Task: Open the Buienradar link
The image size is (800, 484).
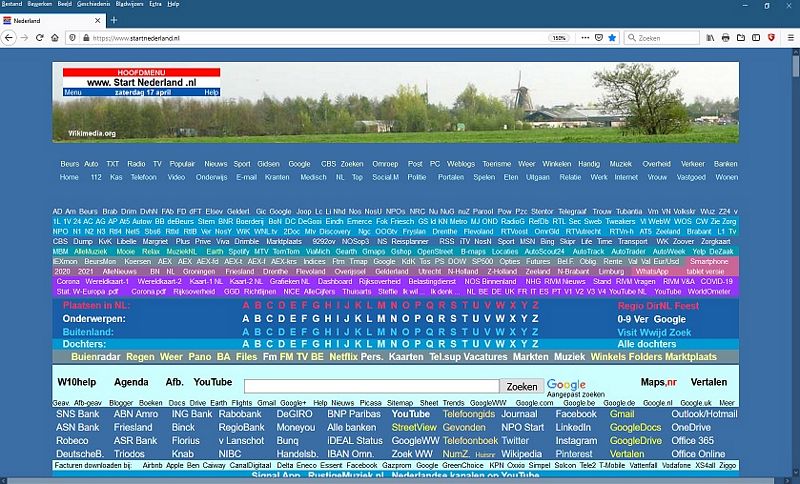Action: coord(95,357)
